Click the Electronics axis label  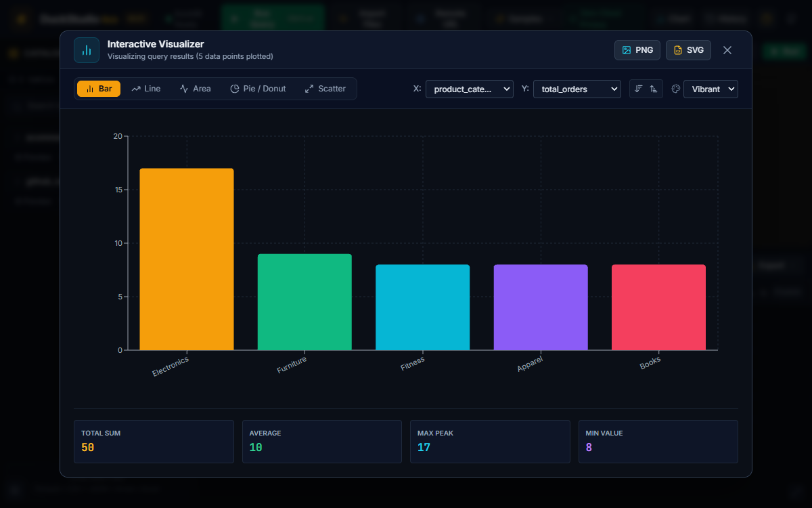pyautogui.click(x=171, y=366)
